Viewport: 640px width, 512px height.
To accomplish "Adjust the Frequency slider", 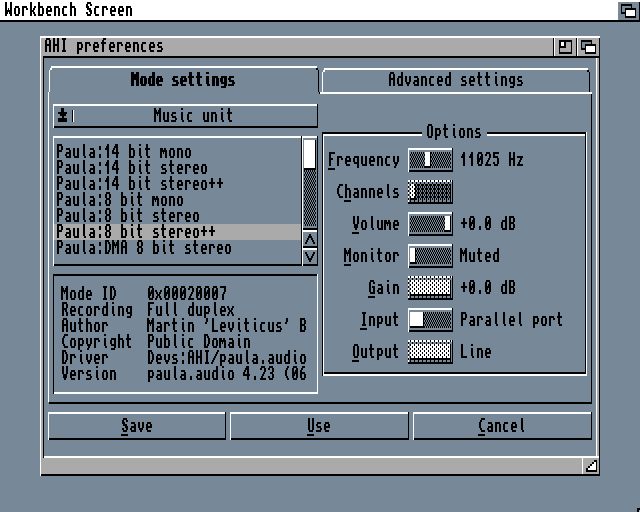I will click(x=430, y=160).
